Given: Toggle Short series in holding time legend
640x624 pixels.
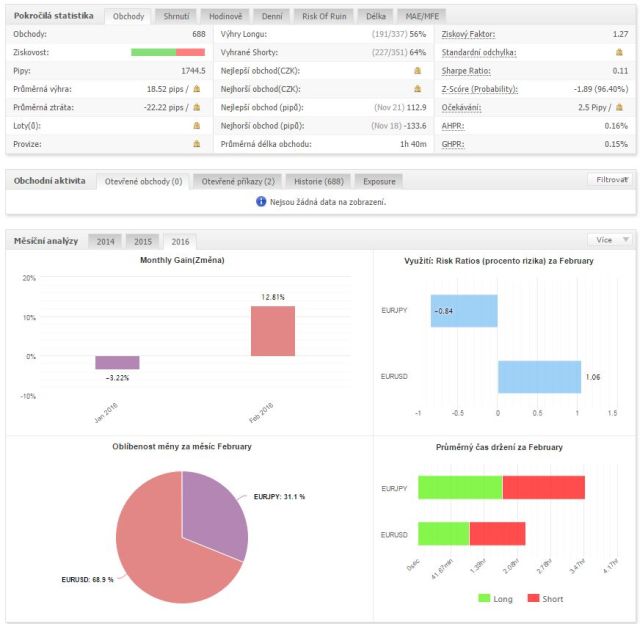Looking at the screenshot, I should pos(545,599).
